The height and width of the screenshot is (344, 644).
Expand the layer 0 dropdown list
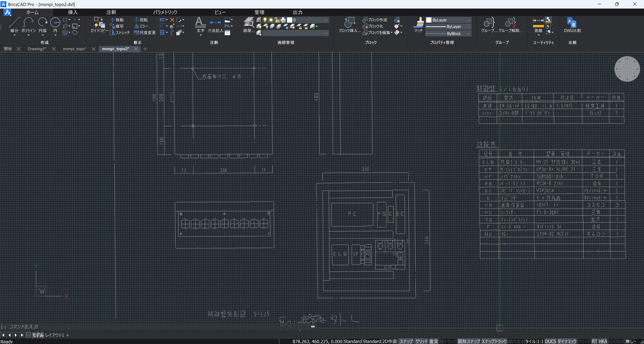pyautogui.click(x=326, y=20)
